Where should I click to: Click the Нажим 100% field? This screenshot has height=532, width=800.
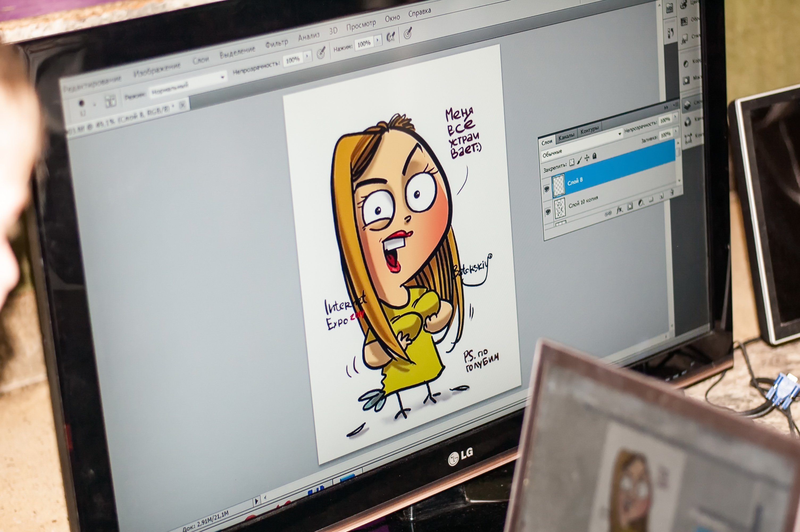pos(364,43)
